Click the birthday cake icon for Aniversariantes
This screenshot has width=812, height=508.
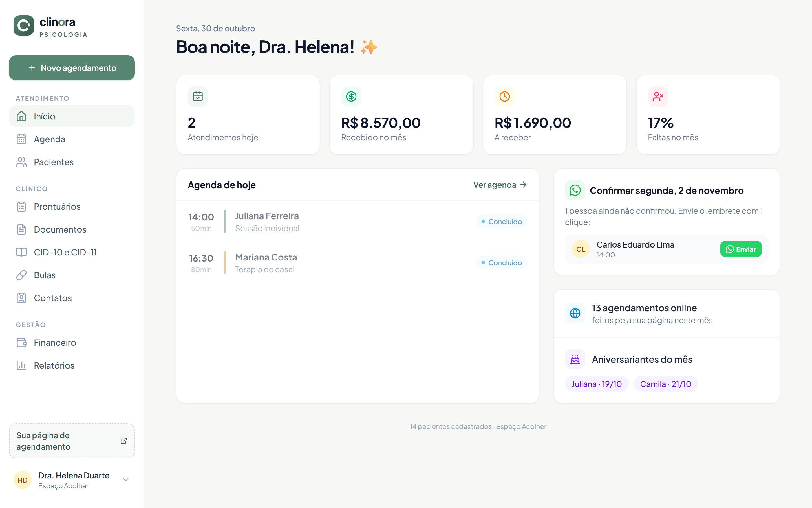[x=575, y=359]
